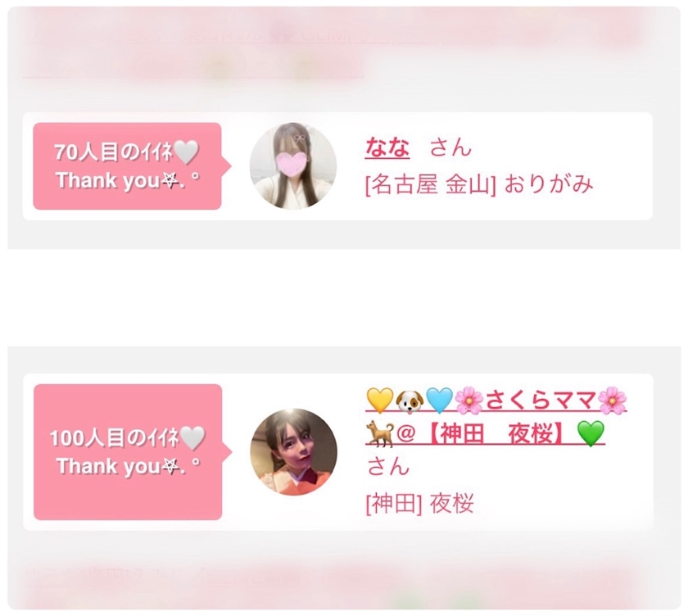Open the なな profile name link
This screenshot has width=688, height=616.
pos(387,147)
